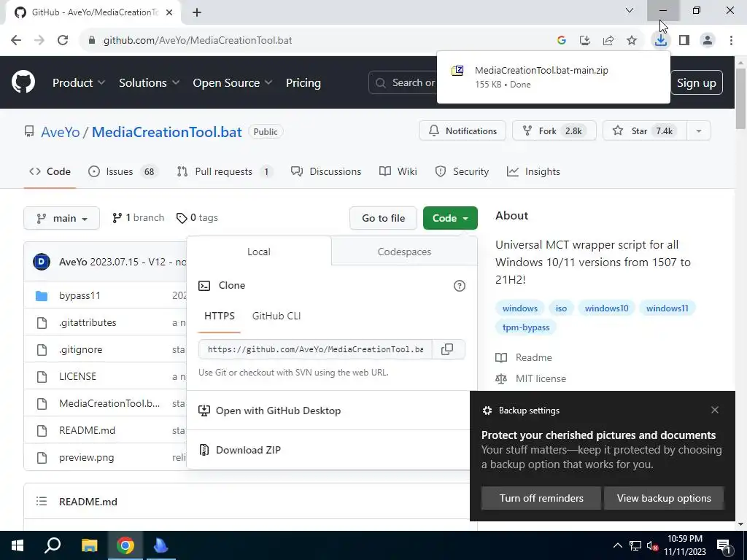Image resolution: width=747 pixels, height=560 pixels.
Task: Open the Open Source dropdown menu
Action: [x=233, y=83]
